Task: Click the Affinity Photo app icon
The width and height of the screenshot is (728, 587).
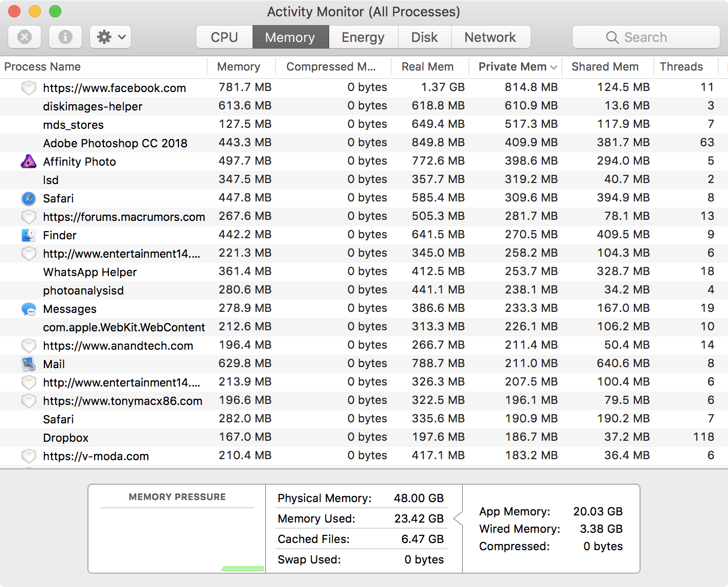Action: (x=29, y=162)
